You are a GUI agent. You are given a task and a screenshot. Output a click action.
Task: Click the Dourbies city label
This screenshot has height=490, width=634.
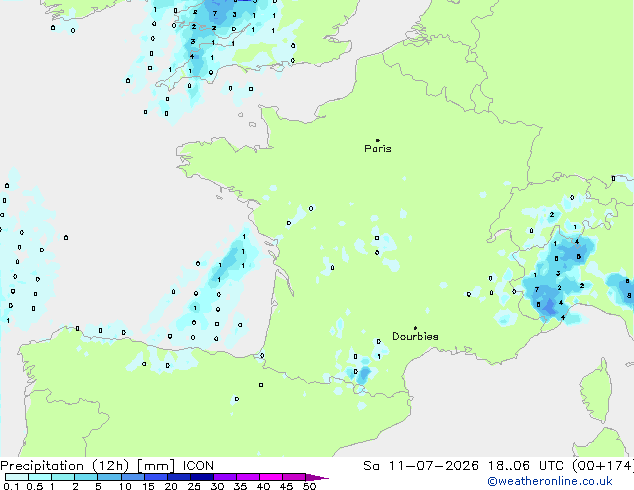click(415, 336)
